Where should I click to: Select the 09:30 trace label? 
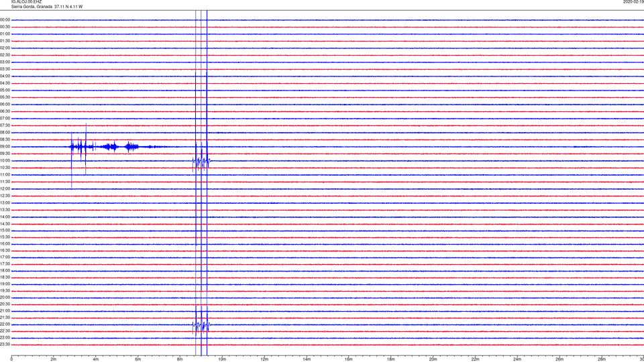click(5, 154)
